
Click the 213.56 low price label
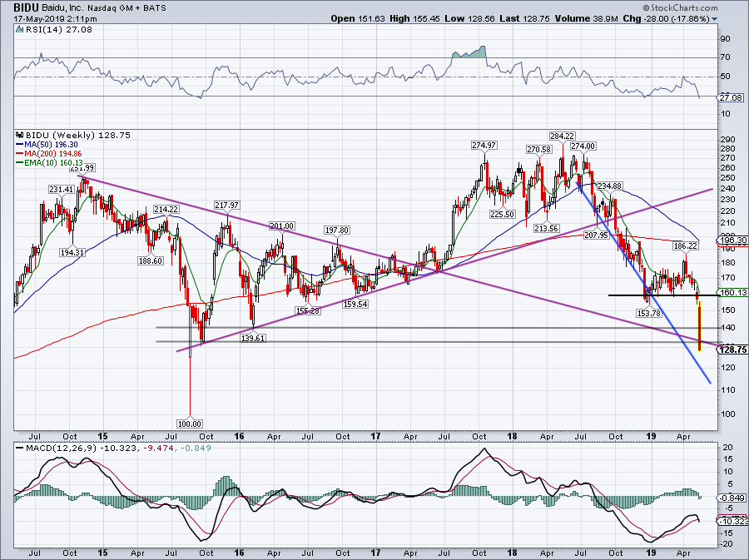pos(547,228)
